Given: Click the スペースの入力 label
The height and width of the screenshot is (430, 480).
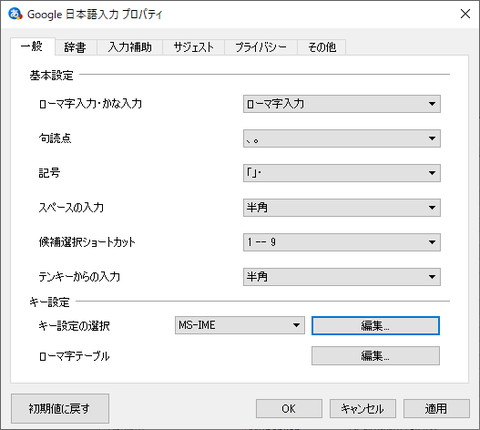Looking at the screenshot, I should pyautogui.click(x=71, y=208).
